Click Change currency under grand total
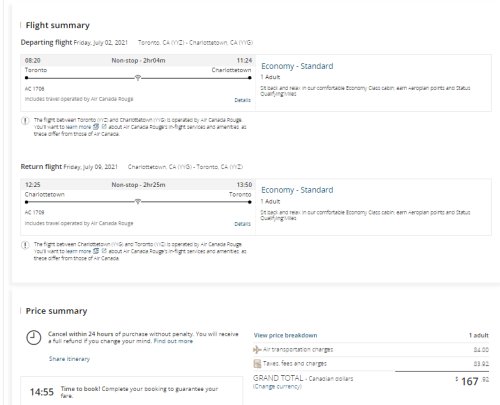This screenshot has height=405, width=500. click(x=277, y=387)
